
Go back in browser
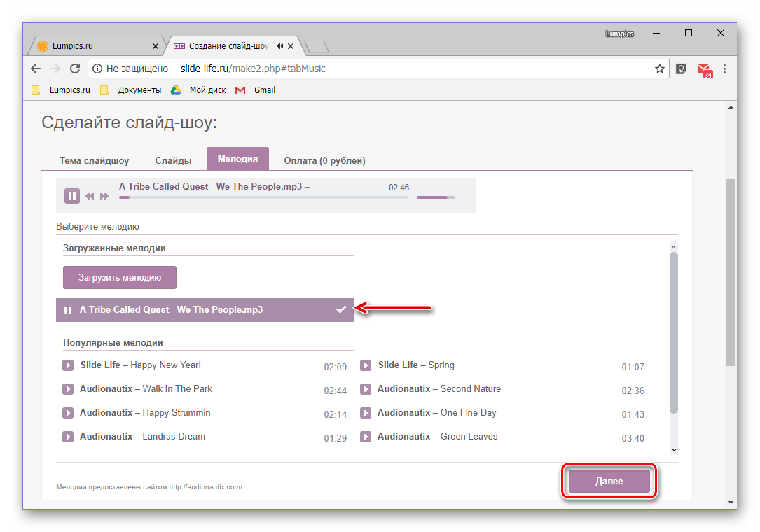[x=36, y=69]
